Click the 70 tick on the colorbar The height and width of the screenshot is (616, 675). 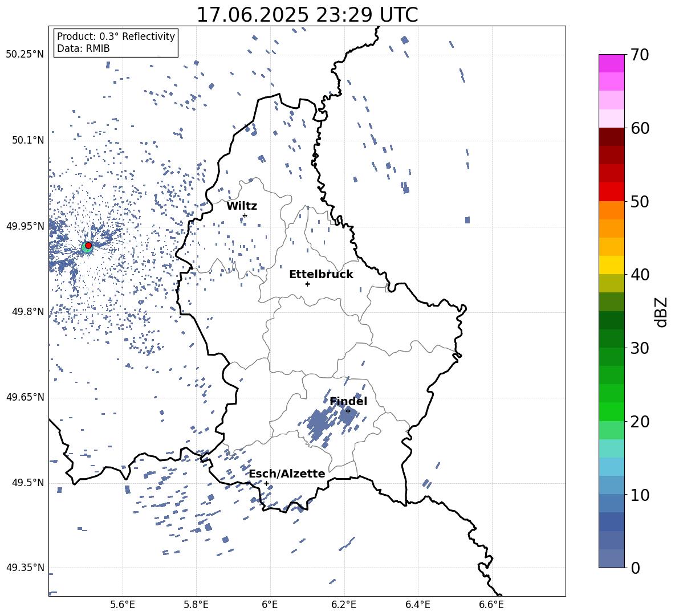click(x=640, y=55)
